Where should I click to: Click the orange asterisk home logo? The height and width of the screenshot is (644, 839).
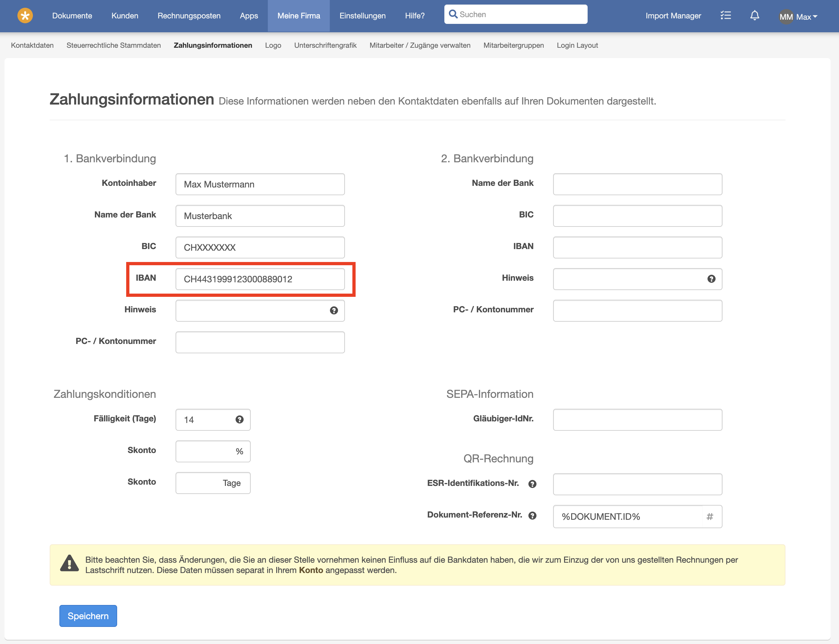pos(25,16)
